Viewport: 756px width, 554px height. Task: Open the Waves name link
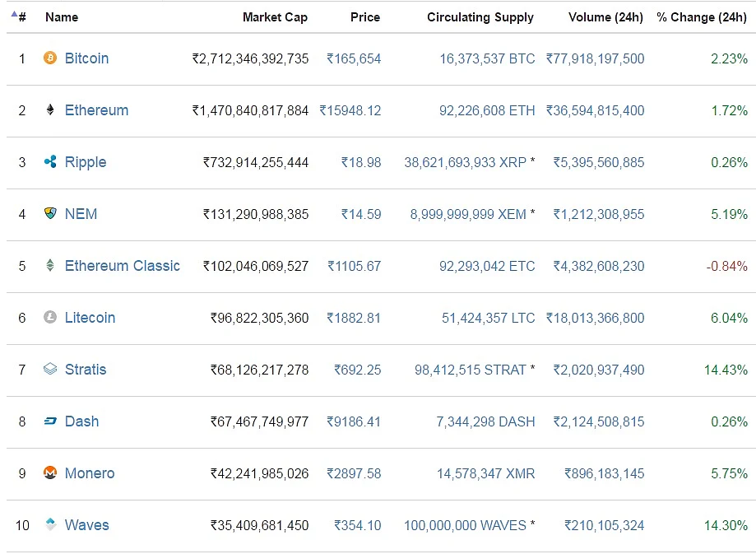[x=86, y=525]
